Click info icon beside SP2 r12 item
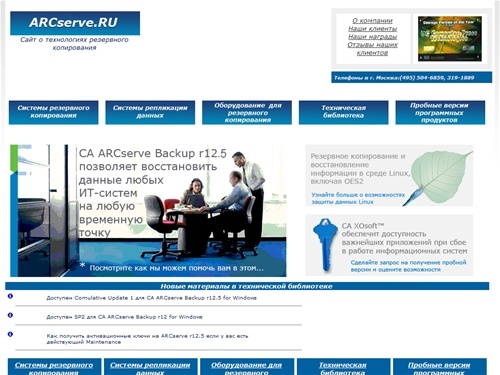The height and width of the screenshot is (375, 500). (x=10, y=315)
